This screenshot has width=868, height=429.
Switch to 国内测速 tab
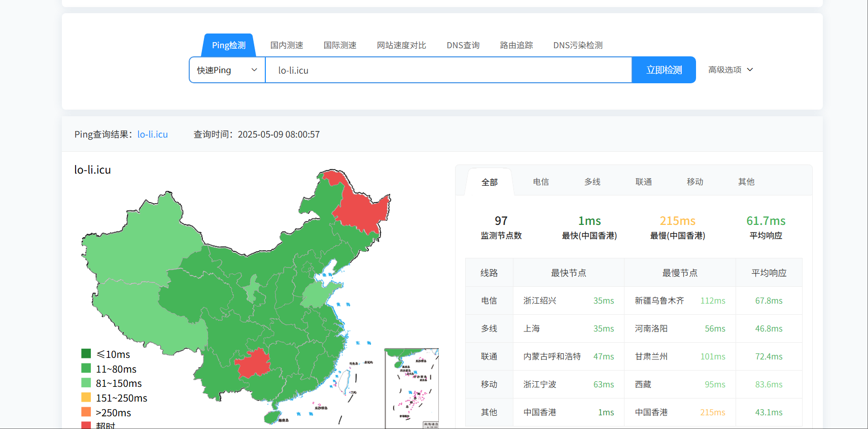click(x=287, y=45)
